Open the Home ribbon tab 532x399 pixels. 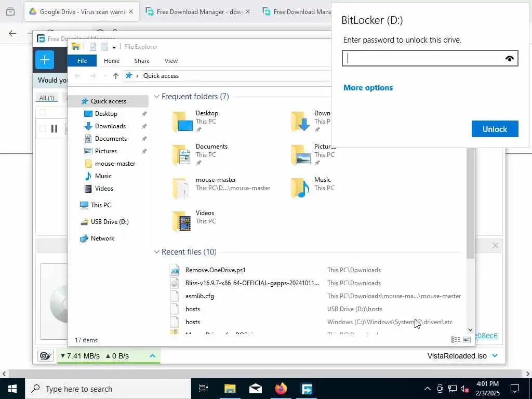click(x=112, y=61)
